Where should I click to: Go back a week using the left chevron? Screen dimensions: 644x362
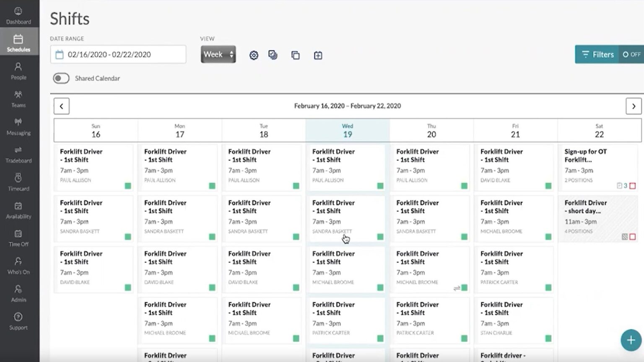61,106
